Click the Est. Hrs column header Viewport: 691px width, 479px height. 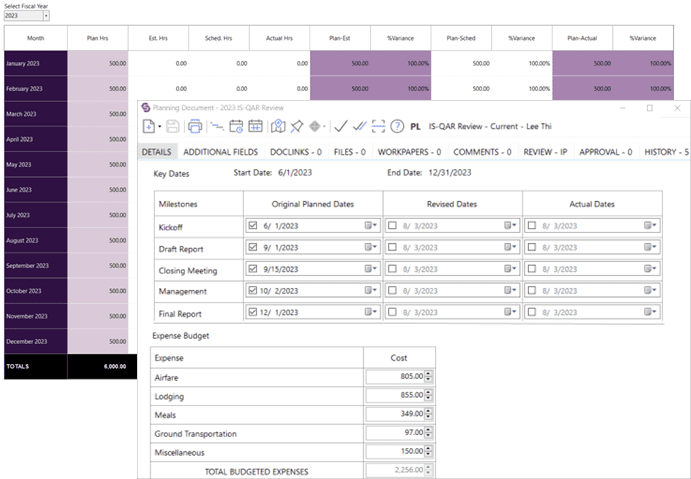pos(158,38)
